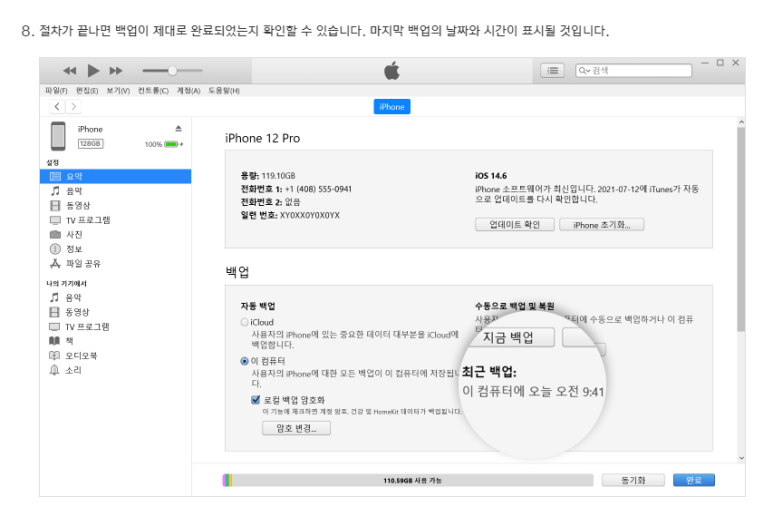Click the iPhone 12 Pro heading

point(262,139)
